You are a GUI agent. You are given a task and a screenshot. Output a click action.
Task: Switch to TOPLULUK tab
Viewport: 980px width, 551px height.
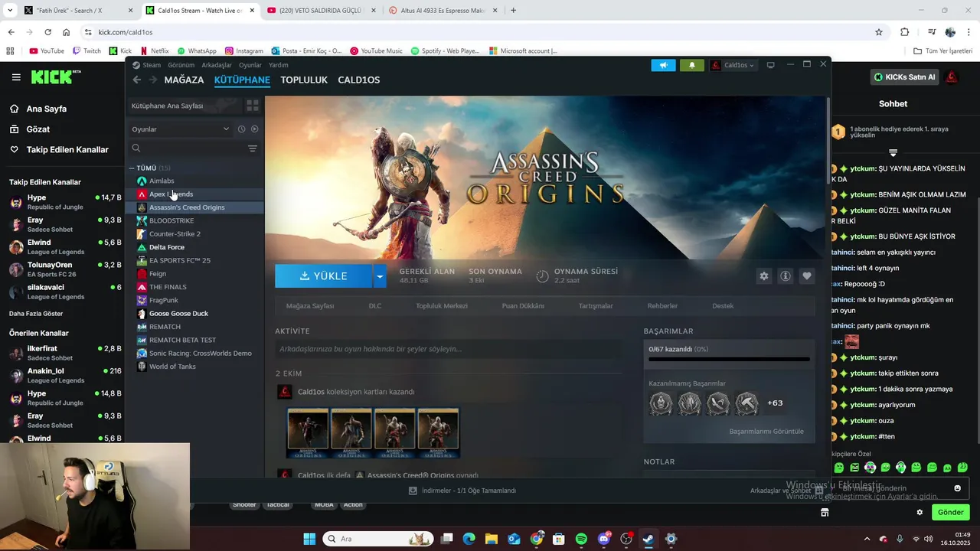tap(304, 80)
